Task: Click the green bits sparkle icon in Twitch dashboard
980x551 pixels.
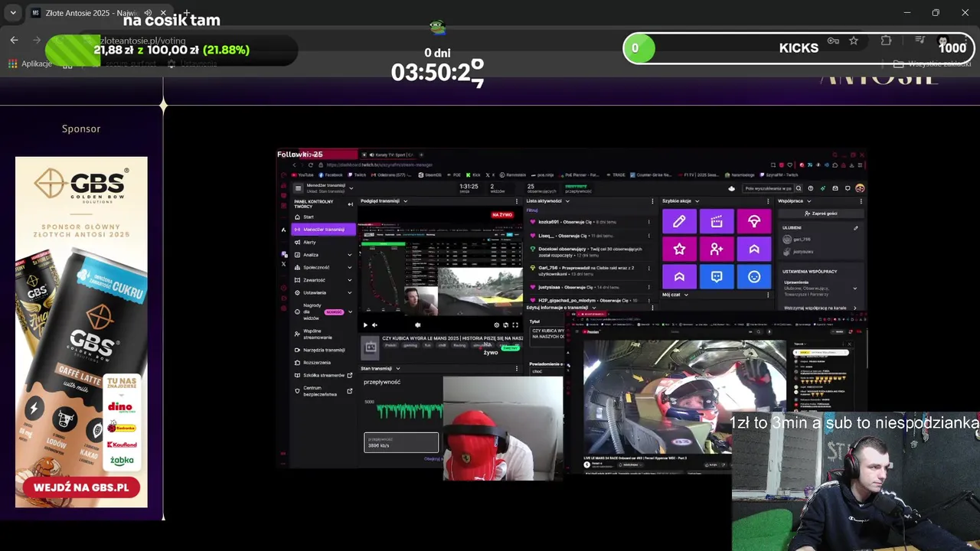Action: point(823,188)
